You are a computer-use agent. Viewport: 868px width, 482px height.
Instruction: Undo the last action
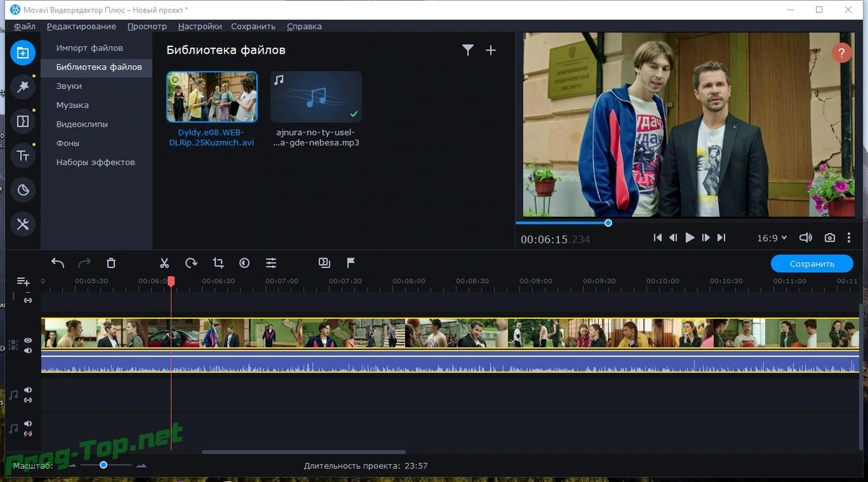coord(58,263)
